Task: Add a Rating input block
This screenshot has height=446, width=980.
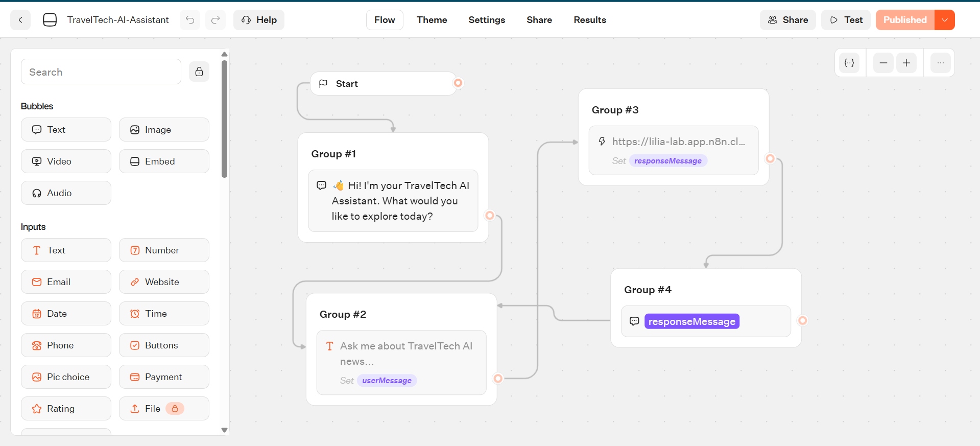Action: (x=66, y=409)
